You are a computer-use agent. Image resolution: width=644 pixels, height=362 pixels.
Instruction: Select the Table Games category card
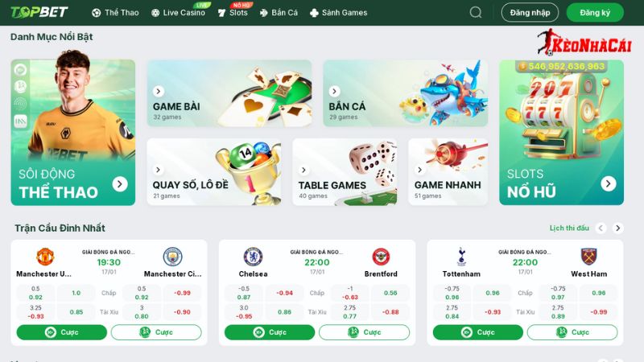[x=345, y=171]
